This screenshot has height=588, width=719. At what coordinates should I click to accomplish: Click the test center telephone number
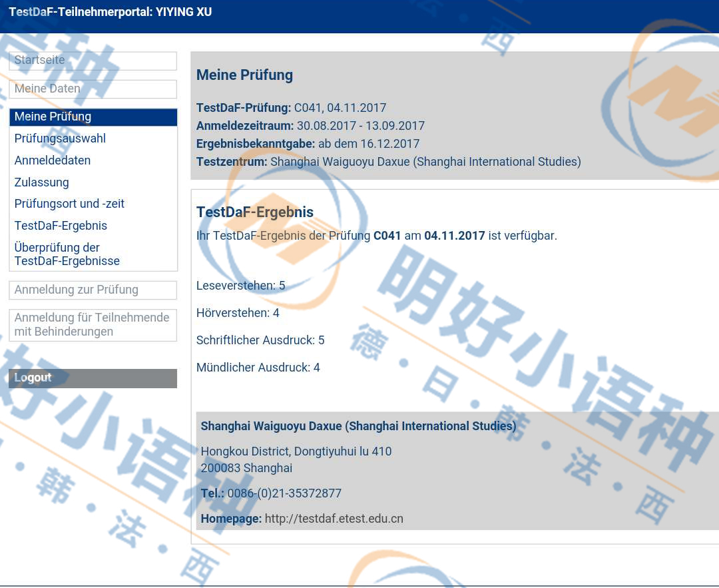click(x=284, y=493)
